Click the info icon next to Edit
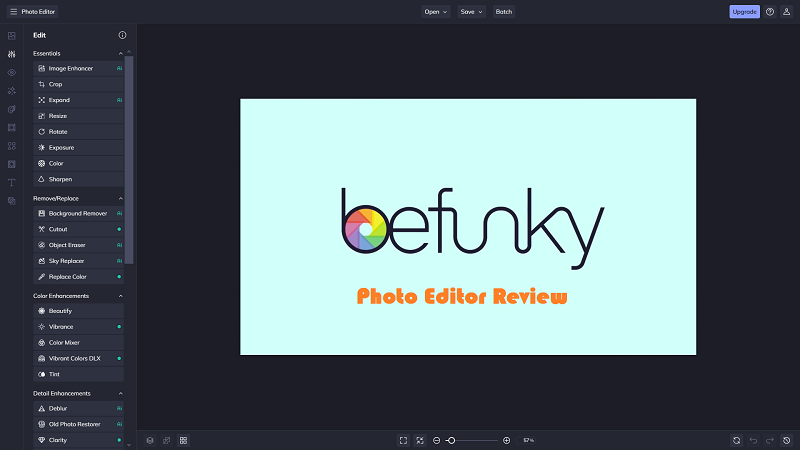800x450 pixels. tap(122, 35)
